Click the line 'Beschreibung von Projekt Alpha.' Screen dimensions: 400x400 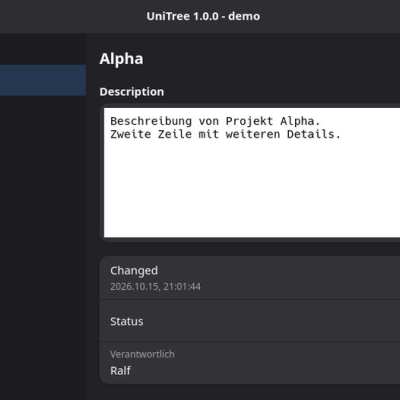coord(215,121)
